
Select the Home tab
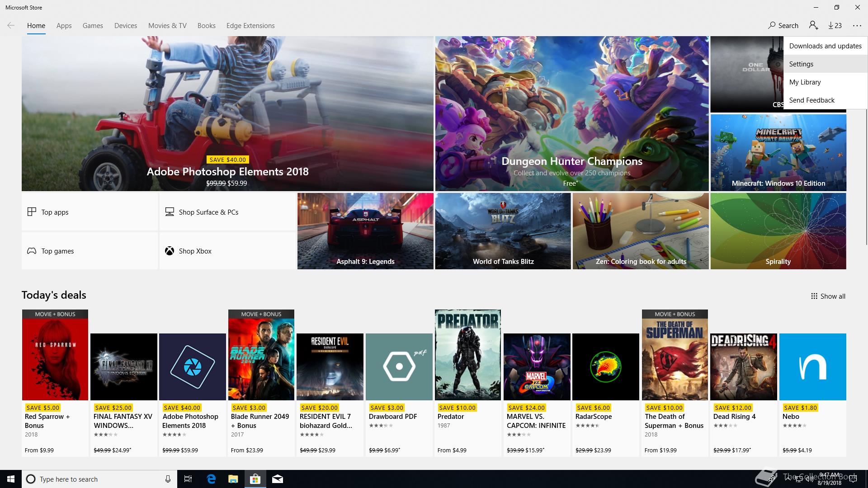point(36,26)
